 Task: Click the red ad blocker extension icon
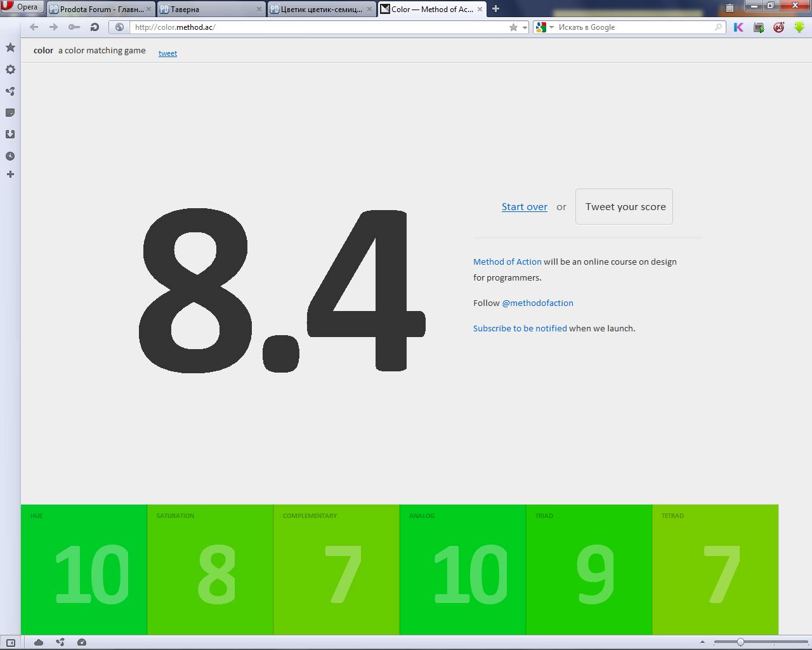(779, 27)
